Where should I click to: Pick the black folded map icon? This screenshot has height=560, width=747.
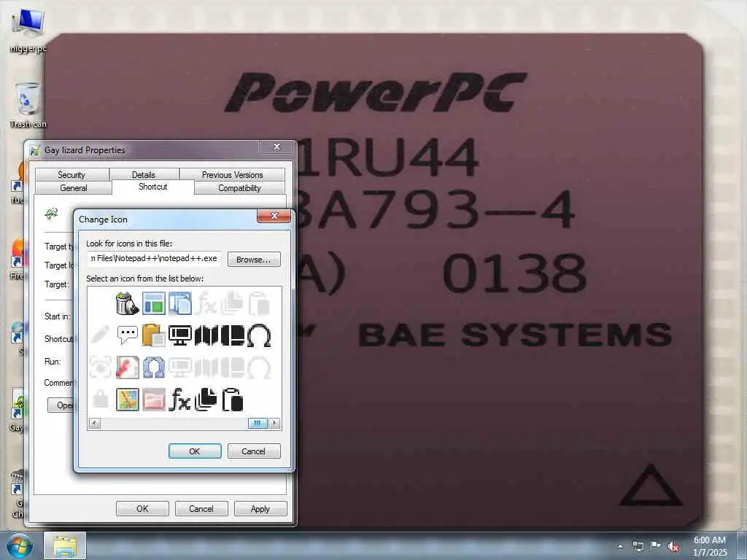[206, 335]
